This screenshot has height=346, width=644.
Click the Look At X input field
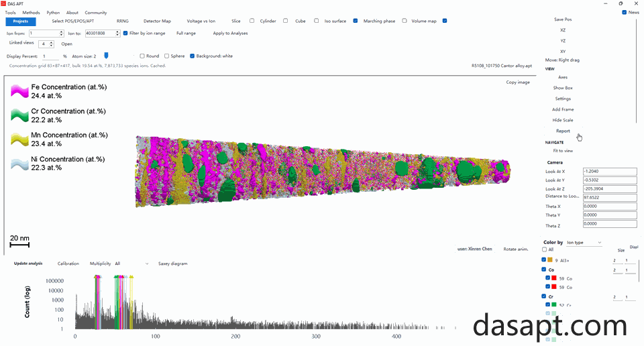(610, 171)
